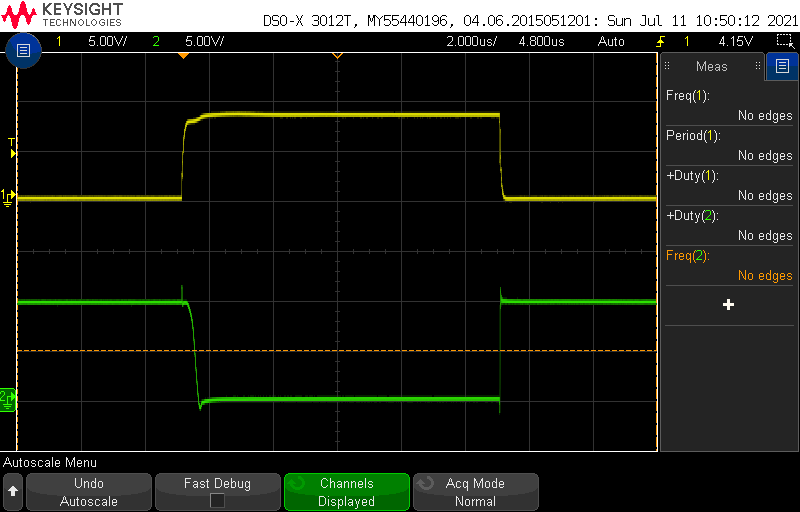800x512 pixels.
Task: Open the blue main menu circle button
Action: coord(23,51)
